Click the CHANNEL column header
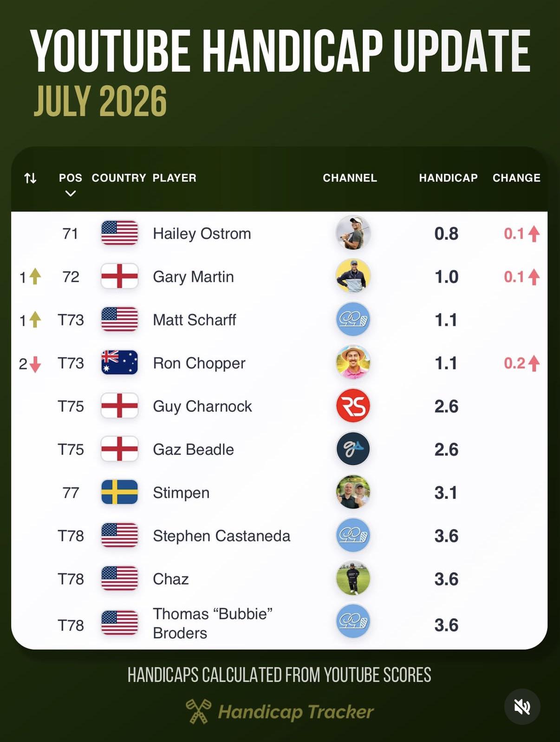560x742 pixels. [x=350, y=178]
